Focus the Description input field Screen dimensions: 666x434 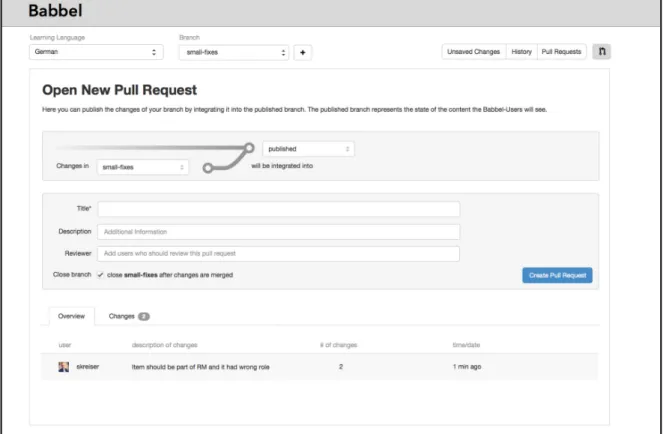click(279, 231)
